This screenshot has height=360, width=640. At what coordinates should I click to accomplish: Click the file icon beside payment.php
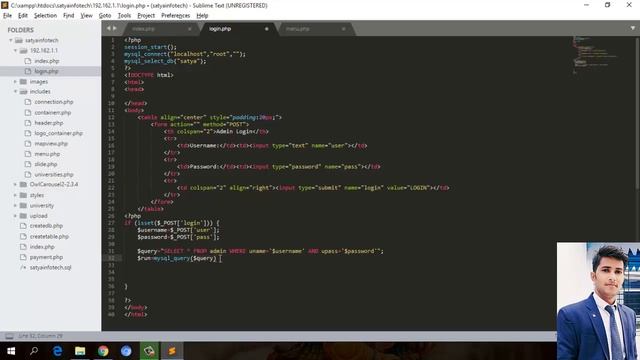(23, 257)
